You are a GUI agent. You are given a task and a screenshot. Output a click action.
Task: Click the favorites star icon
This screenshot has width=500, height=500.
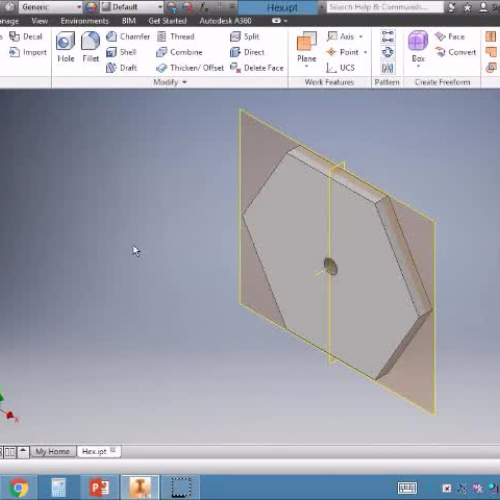(467, 7)
